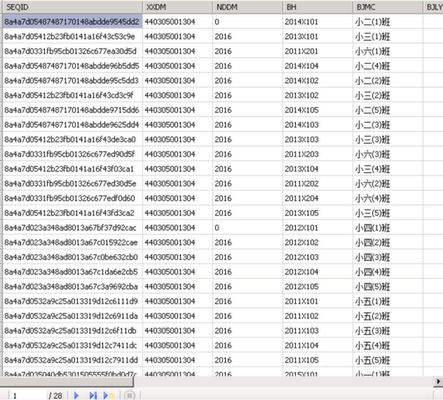Select cell 8a4a7d05412b23fb0141a16f43cd3c9f

[73, 95]
